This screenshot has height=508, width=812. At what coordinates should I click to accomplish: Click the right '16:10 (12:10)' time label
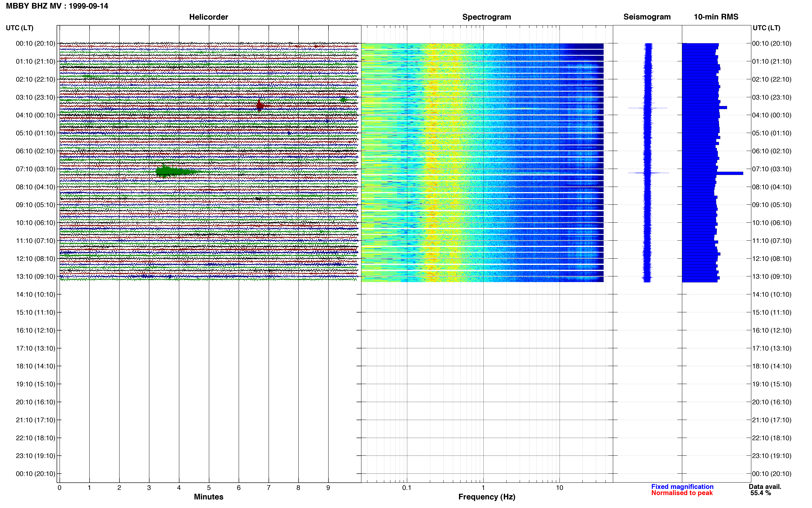771,330
